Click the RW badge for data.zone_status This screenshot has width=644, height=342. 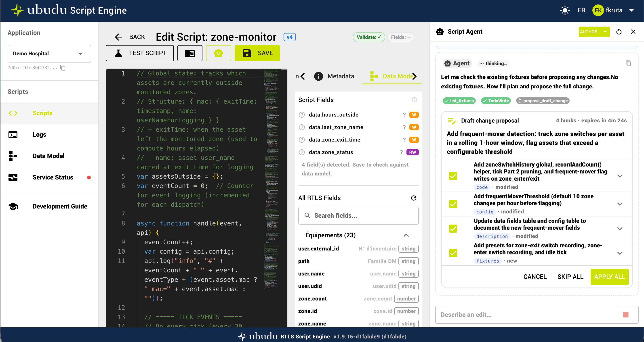pyautogui.click(x=412, y=152)
